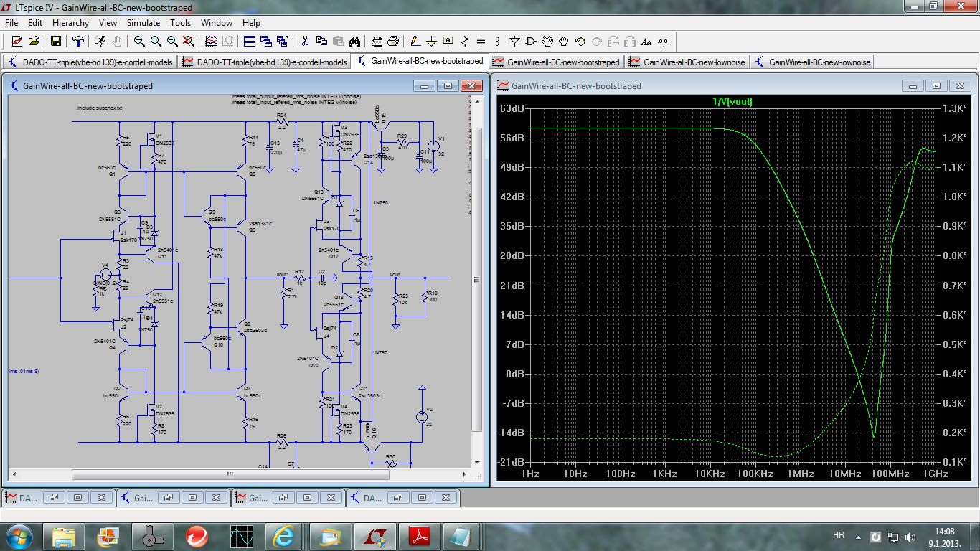Screen dimensions: 980x551
Task: Select the Component AND-gate tool
Action: (531, 41)
